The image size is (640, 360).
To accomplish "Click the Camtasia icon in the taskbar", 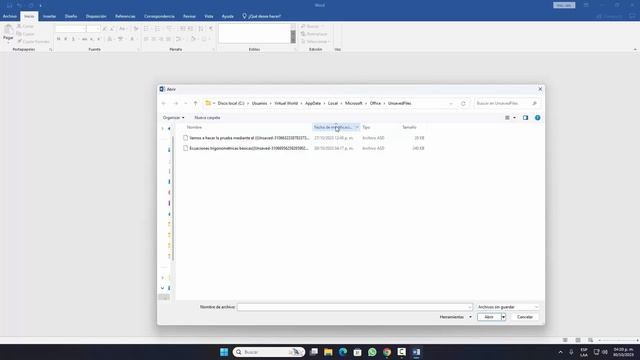I will tap(402, 352).
